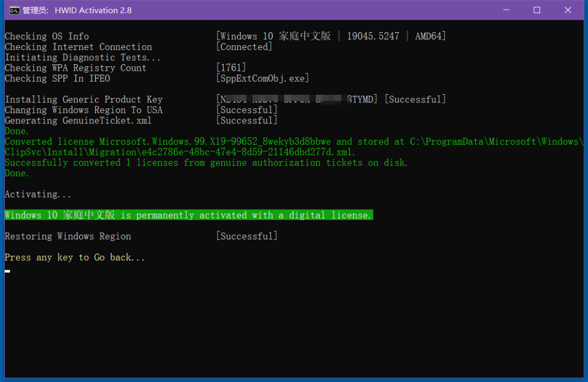Click the WPA Registry Count value 1761
The height and width of the screenshot is (382, 588).
(x=231, y=68)
